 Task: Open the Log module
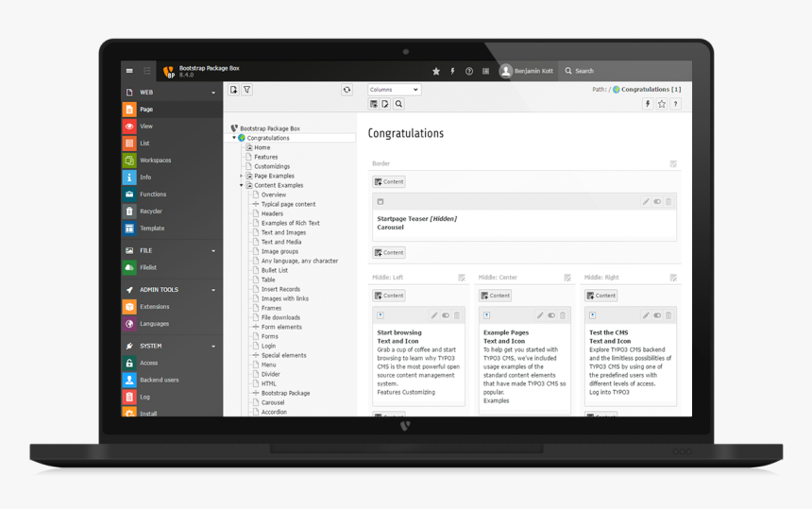(172, 398)
